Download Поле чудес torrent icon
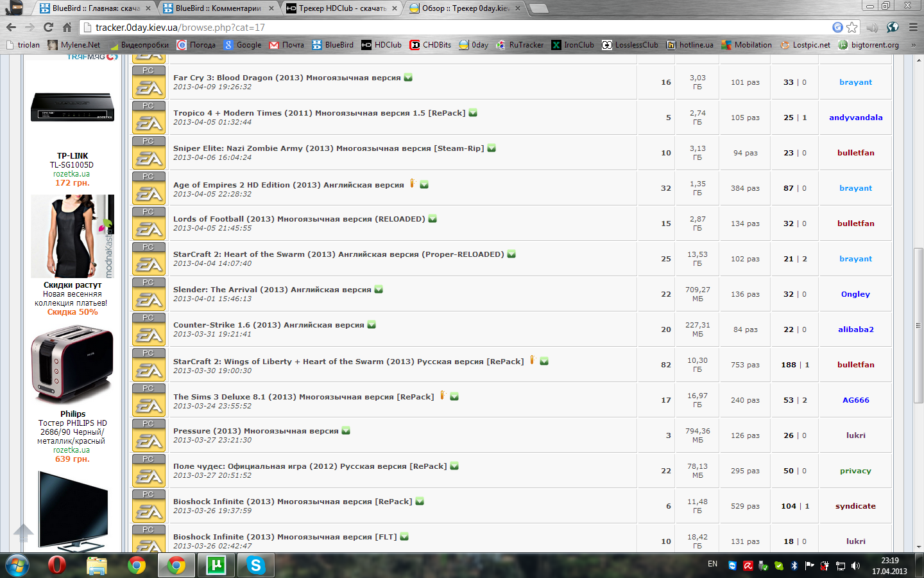924x578 pixels. 454,466
